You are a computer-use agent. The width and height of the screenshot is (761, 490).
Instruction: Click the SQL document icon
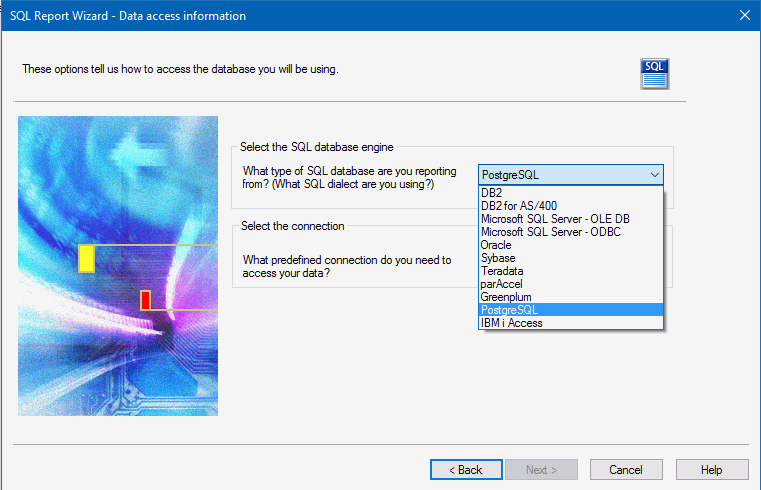pos(654,74)
